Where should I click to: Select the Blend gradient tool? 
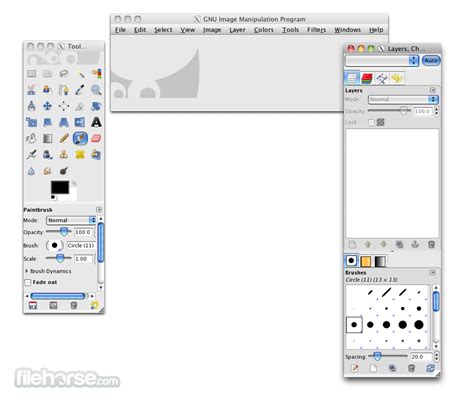click(47, 138)
